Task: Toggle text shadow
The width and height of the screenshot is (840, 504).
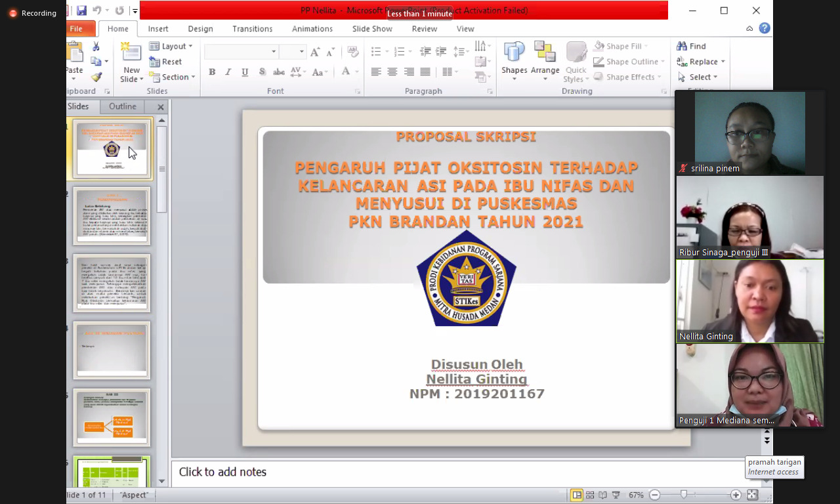Action: pos(262,72)
